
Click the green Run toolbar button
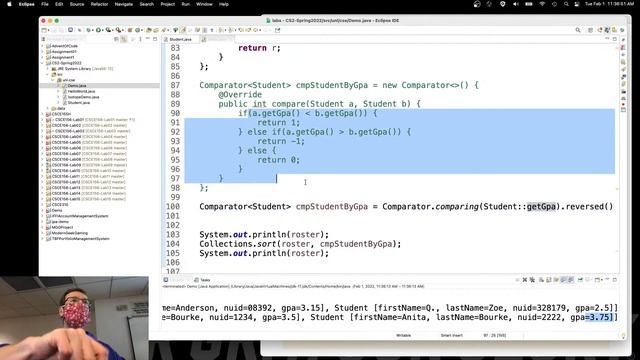click(98, 30)
